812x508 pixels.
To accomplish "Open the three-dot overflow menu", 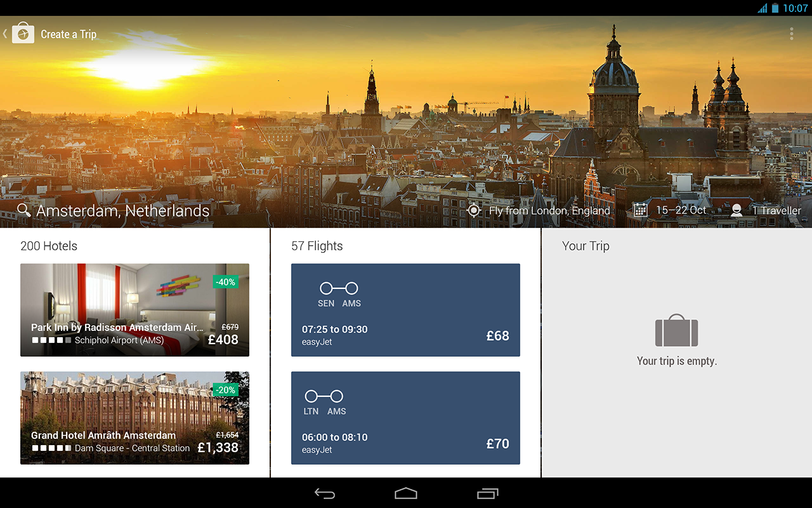I will tap(791, 34).
